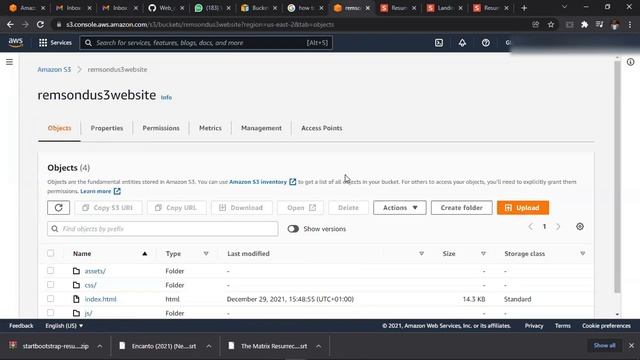Select the Objects tab

(x=59, y=128)
